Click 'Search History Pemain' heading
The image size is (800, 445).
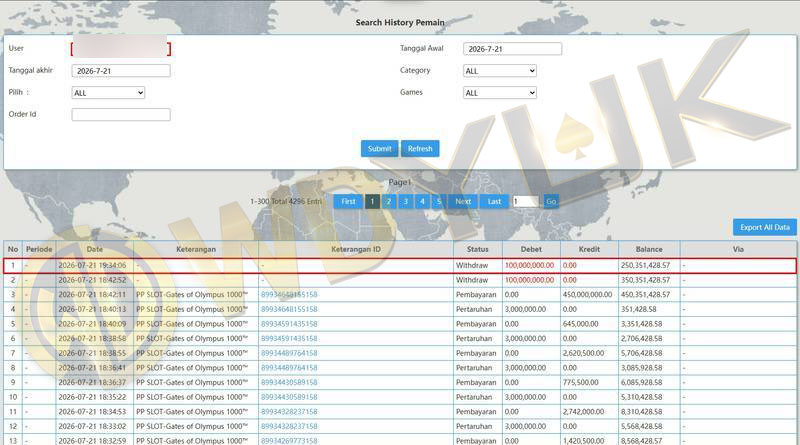400,22
